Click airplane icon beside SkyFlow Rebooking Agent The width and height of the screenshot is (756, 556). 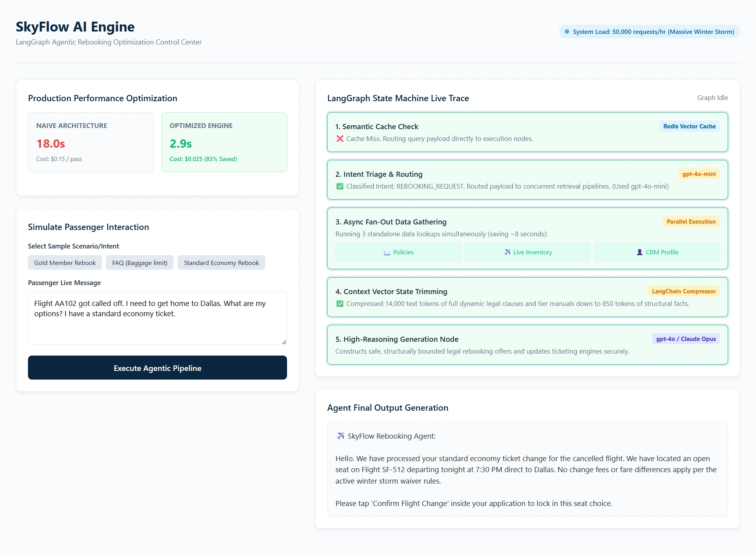(340, 436)
